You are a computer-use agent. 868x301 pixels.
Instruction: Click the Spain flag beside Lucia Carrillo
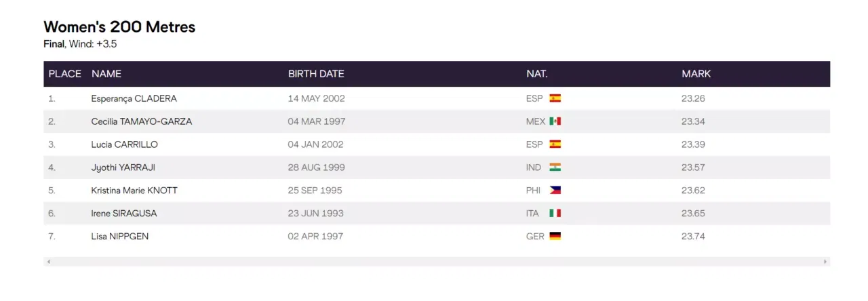[555, 144]
